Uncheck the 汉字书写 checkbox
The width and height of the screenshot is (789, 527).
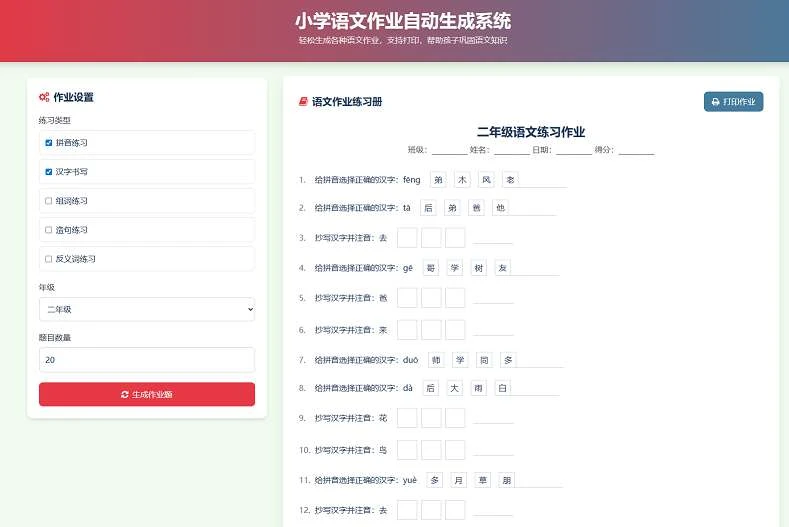[49, 171]
